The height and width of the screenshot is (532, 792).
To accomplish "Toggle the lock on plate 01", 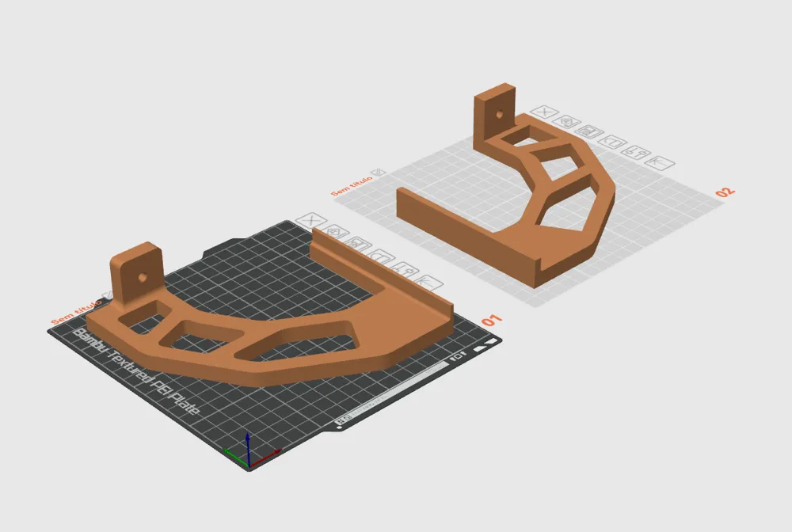I will tap(380, 255).
